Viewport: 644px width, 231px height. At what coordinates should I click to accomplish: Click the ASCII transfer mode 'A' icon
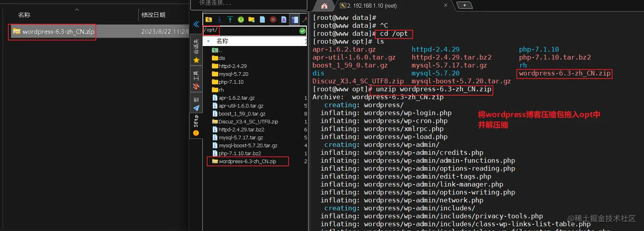point(284,20)
